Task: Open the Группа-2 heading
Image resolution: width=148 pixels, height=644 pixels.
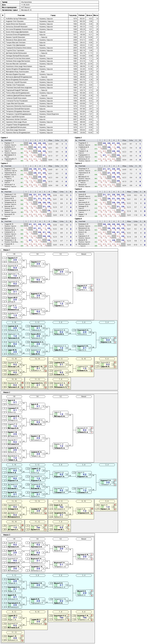Action: (x=78, y=138)
